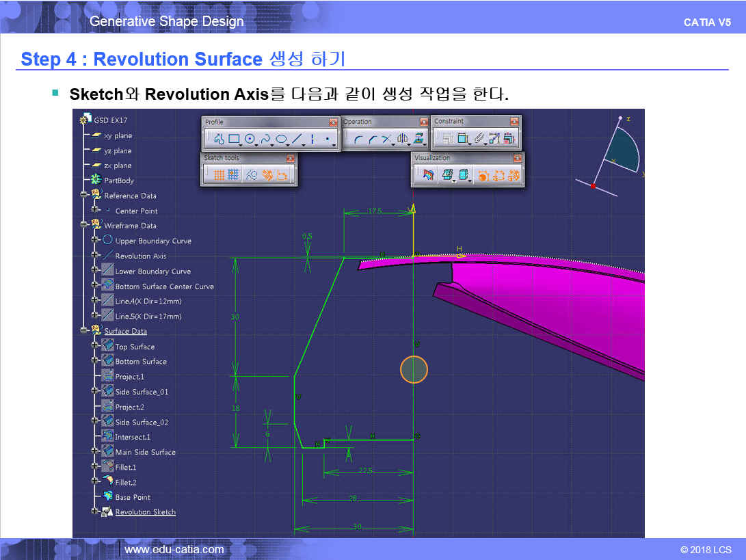Click the Chamfer tool icon
This screenshot has width=746, height=560.
point(373,139)
